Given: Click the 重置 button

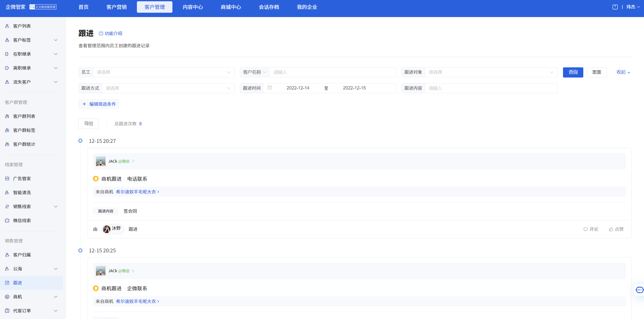Looking at the screenshot, I should (x=597, y=72).
